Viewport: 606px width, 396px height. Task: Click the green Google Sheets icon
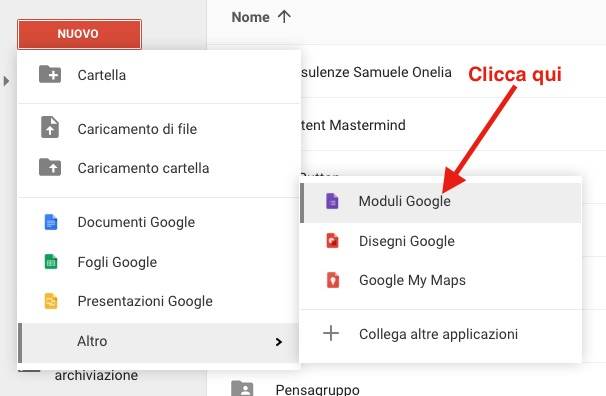click(x=51, y=262)
